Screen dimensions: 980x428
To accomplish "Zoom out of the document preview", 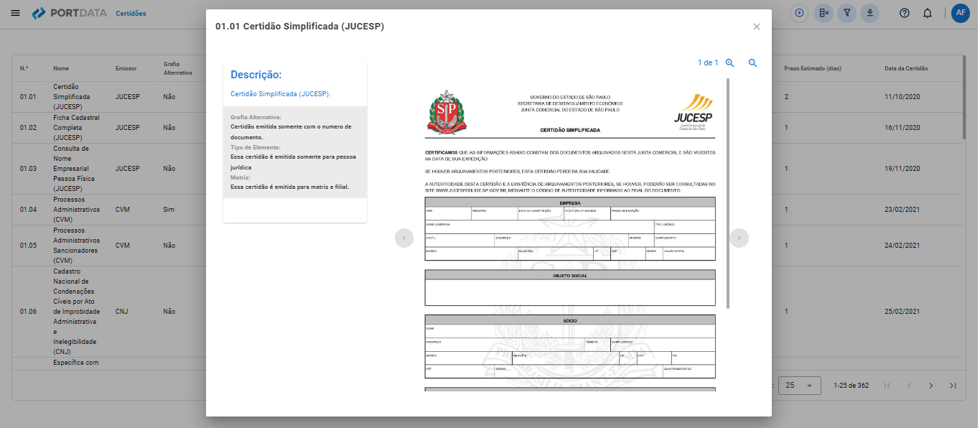I will (753, 62).
